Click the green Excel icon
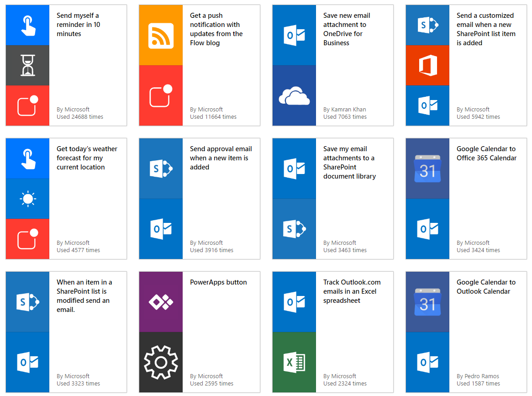 pyautogui.click(x=294, y=362)
